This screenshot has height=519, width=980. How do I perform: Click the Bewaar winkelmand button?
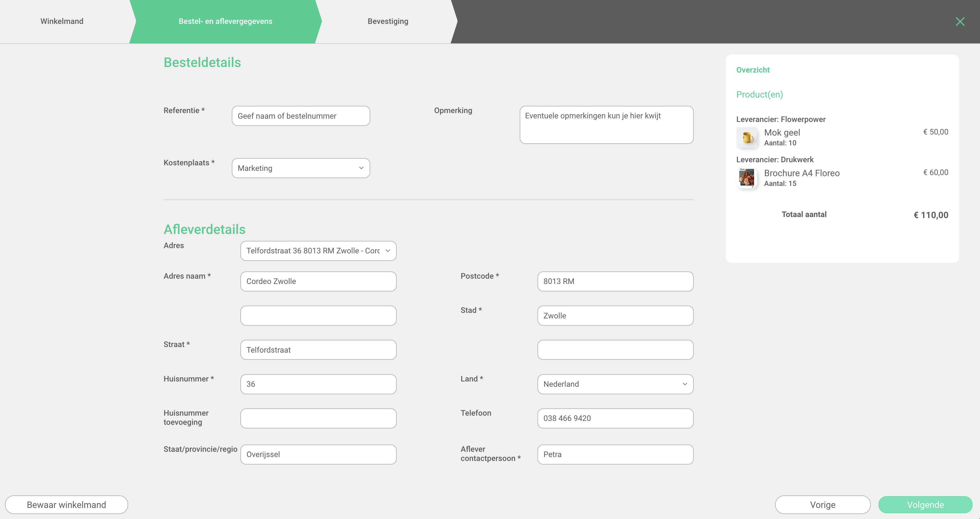click(67, 505)
